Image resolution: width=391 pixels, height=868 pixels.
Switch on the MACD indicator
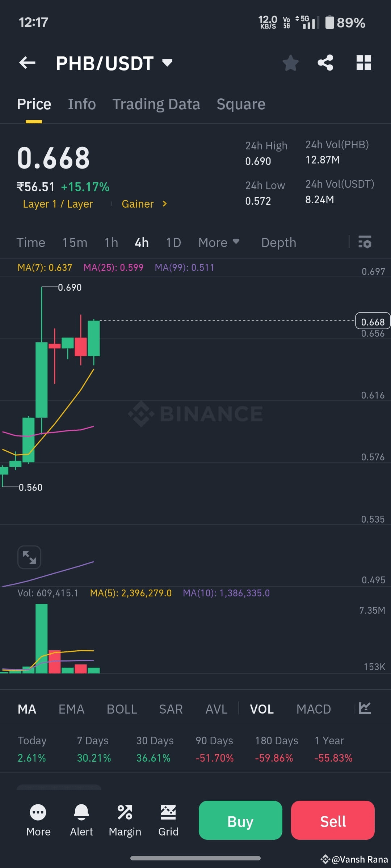(314, 709)
